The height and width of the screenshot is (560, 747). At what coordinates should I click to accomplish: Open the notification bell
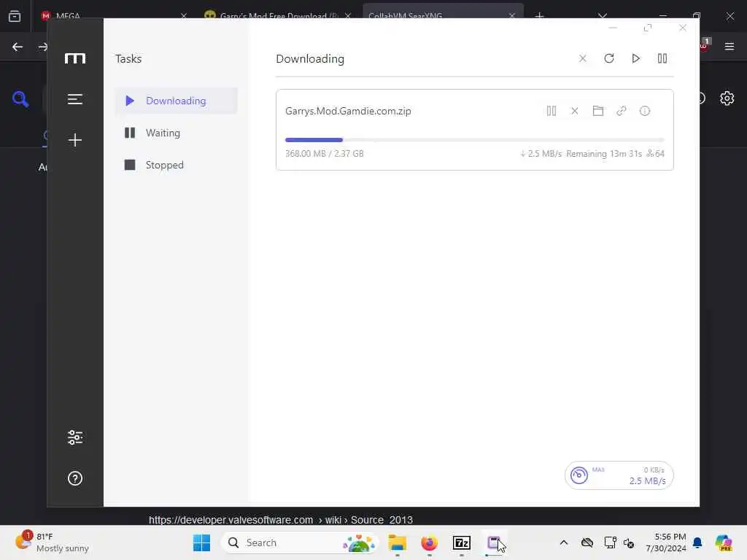pos(697,542)
